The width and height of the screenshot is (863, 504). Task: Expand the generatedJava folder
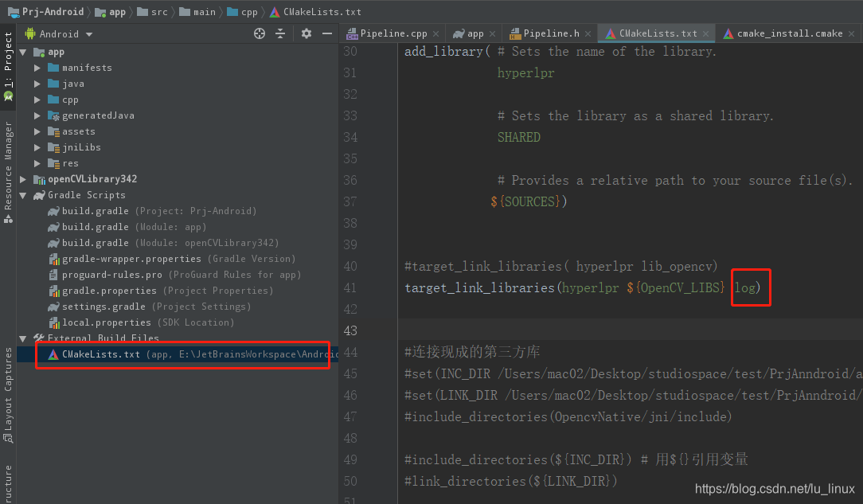click(x=37, y=115)
